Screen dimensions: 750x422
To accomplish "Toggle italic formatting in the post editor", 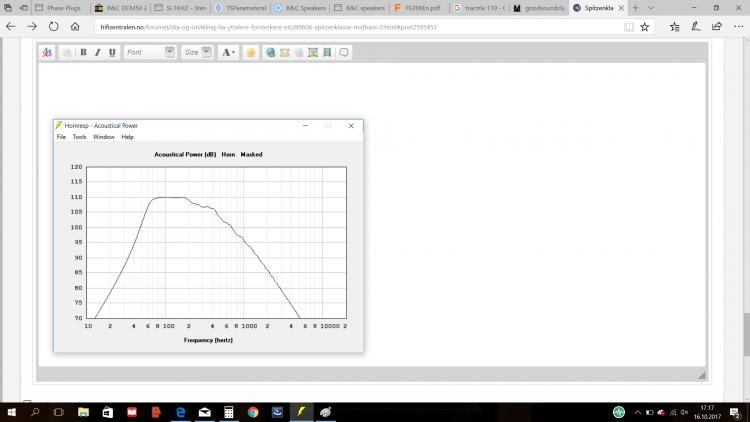I will click(x=98, y=52).
